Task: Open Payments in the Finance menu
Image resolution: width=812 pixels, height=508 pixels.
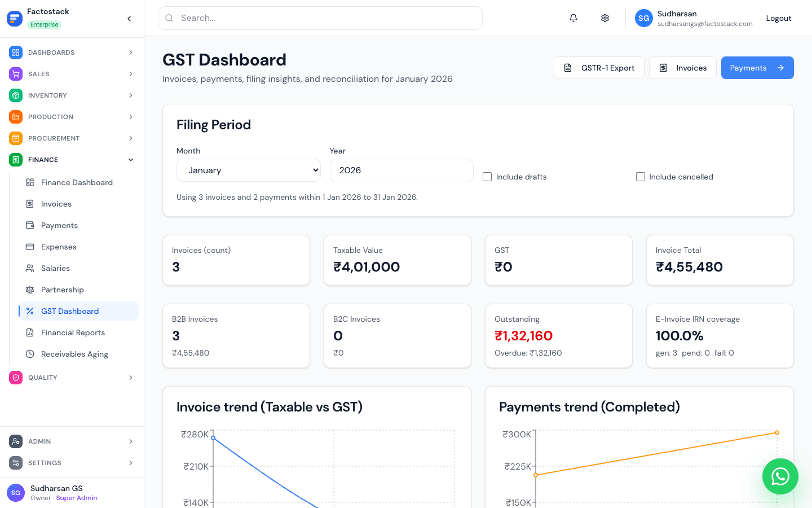Action: 79,225
